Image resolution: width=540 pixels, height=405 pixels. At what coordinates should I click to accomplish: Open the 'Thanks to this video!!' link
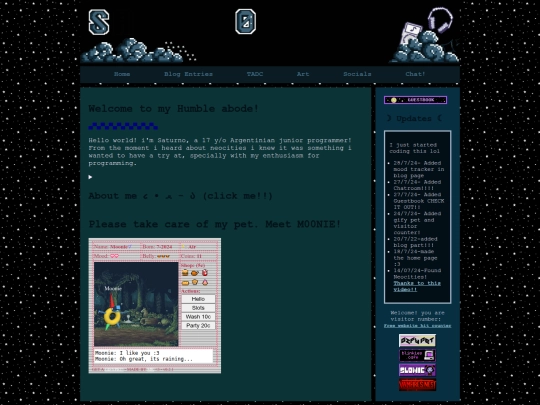[417, 286]
